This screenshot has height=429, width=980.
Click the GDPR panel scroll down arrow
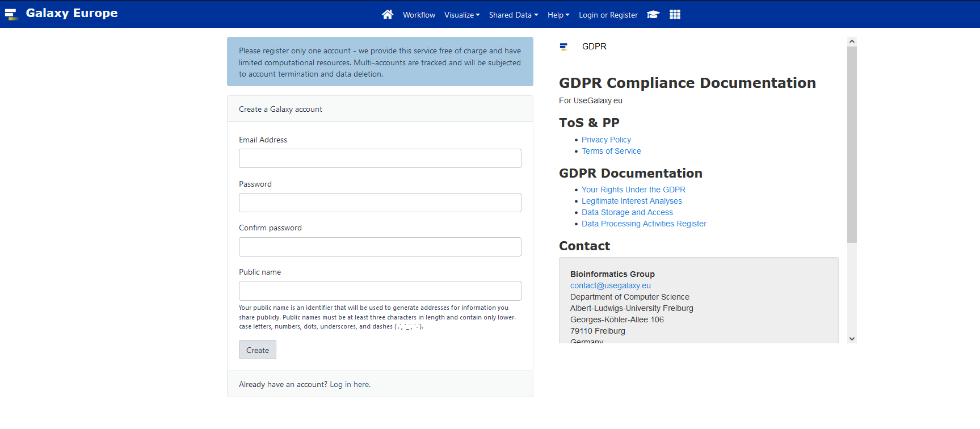[x=852, y=339]
